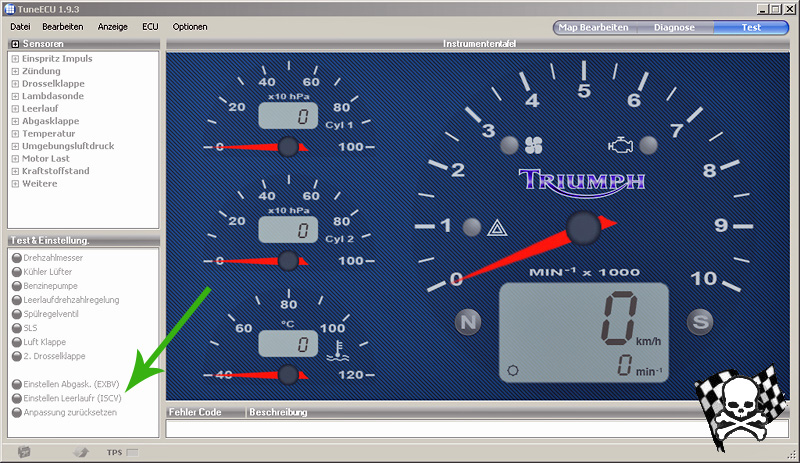
Task: Expand the Weitere node
Action: 15,184
